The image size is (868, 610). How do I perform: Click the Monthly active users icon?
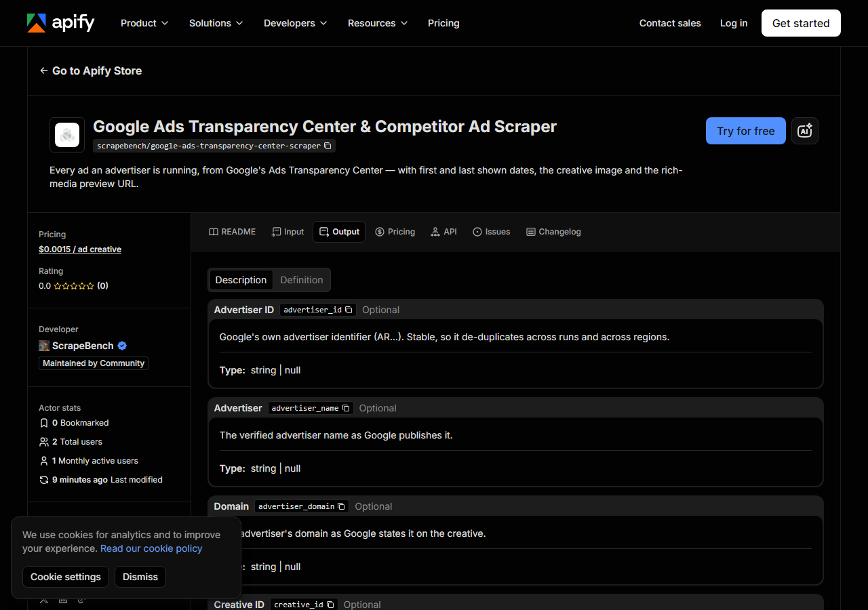click(x=44, y=461)
